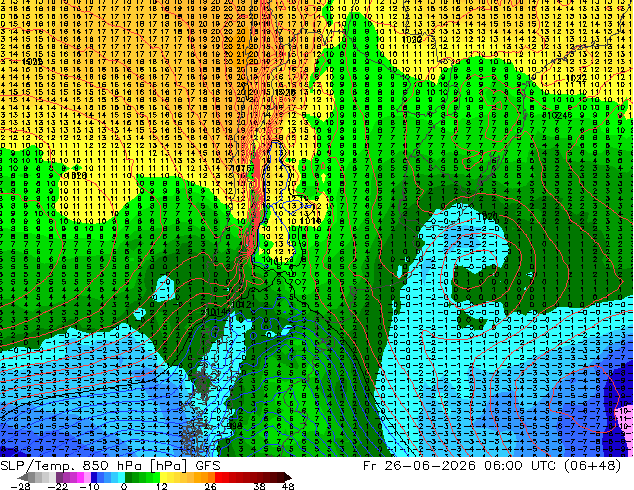Image resolution: width=634 pixels, height=490 pixels.
Task: Click the '-22' color scale label
Action: pyautogui.click(x=58, y=486)
